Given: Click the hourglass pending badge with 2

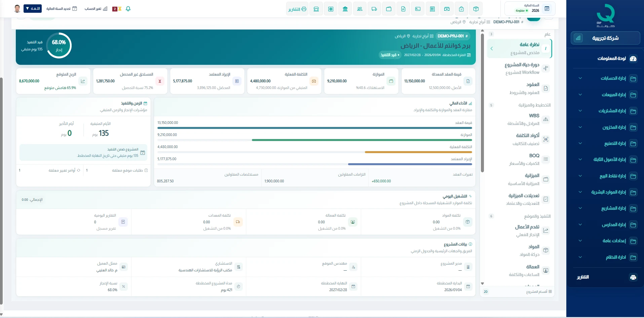Looking at the screenshot, I should point(117,9).
